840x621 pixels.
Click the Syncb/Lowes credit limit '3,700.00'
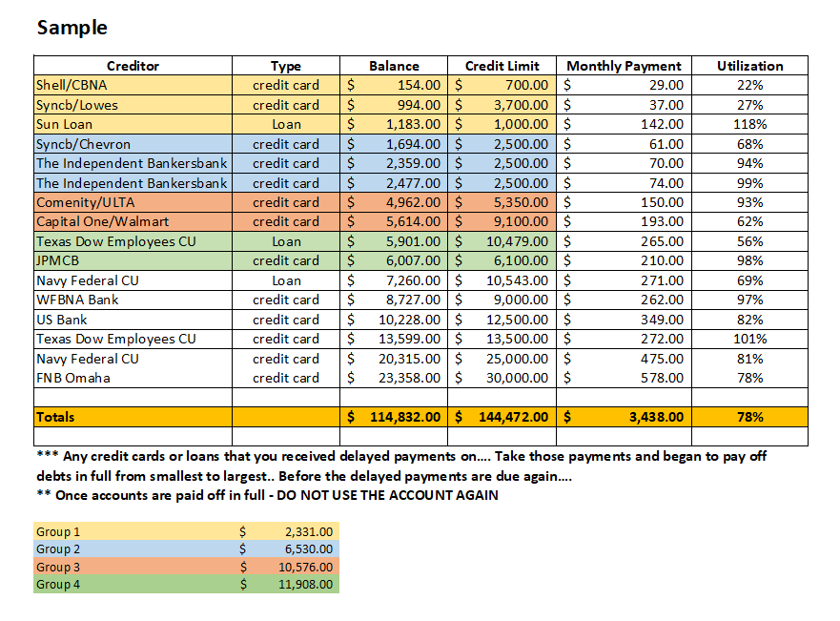click(x=502, y=105)
